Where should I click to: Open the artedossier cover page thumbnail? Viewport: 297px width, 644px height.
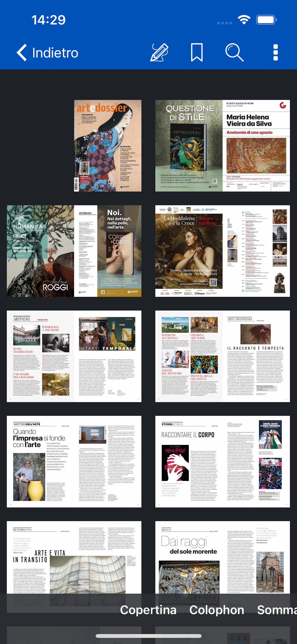[x=108, y=146]
